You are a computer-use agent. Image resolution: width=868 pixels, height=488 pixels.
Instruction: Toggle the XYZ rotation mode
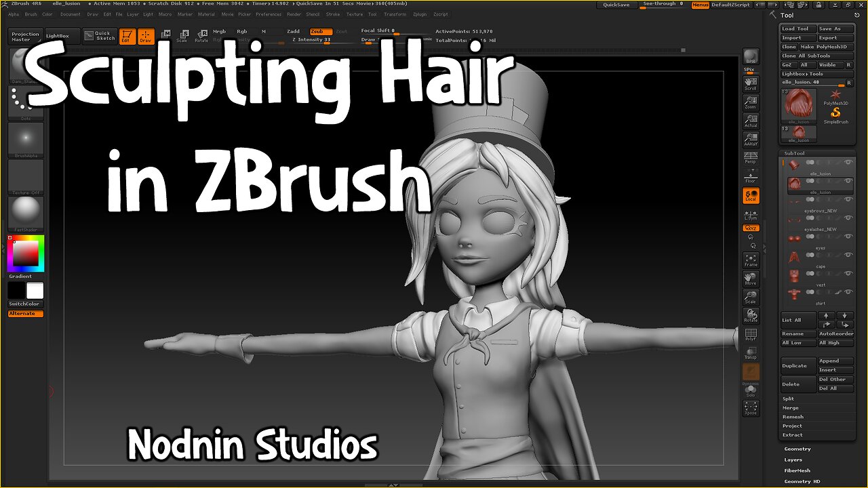click(x=751, y=228)
